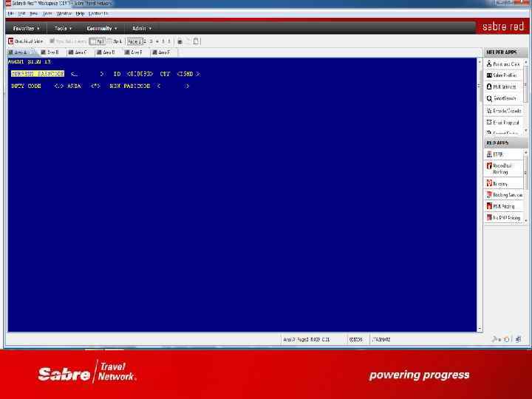
Task: Open No PNR Pricing red app
Action: pyautogui.click(x=503, y=217)
